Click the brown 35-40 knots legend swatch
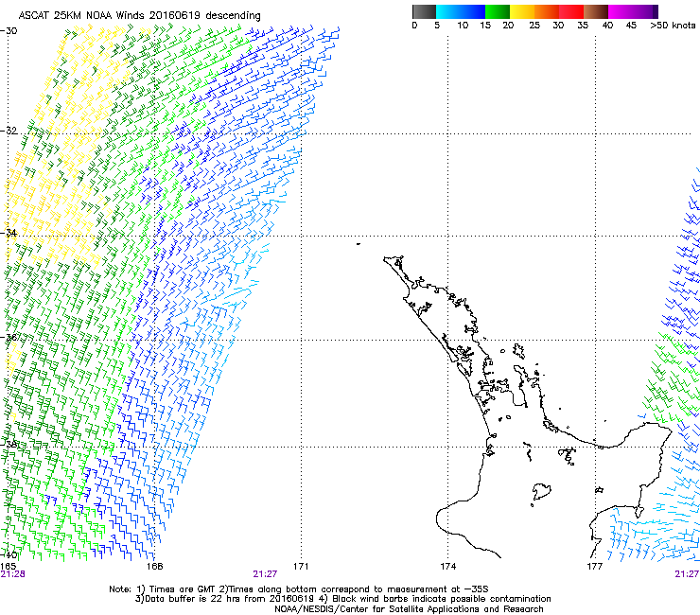 coord(596,11)
